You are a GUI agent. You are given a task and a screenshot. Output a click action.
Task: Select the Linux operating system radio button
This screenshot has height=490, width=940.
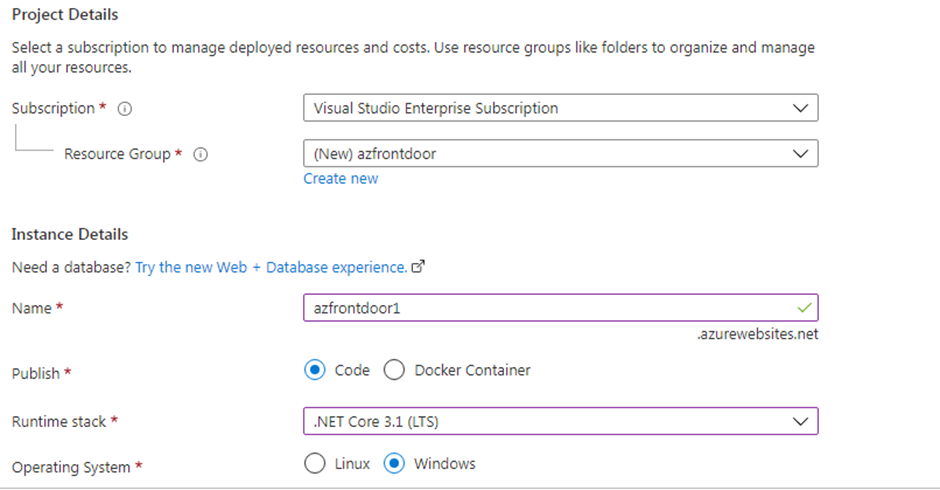[x=315, y=464]
